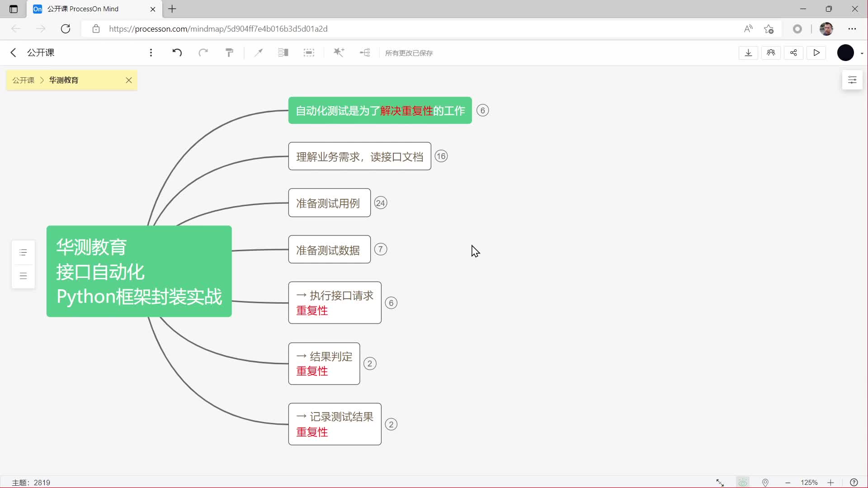Click the read aloud browser icon

pyautogui.click(x=748, y=29)
